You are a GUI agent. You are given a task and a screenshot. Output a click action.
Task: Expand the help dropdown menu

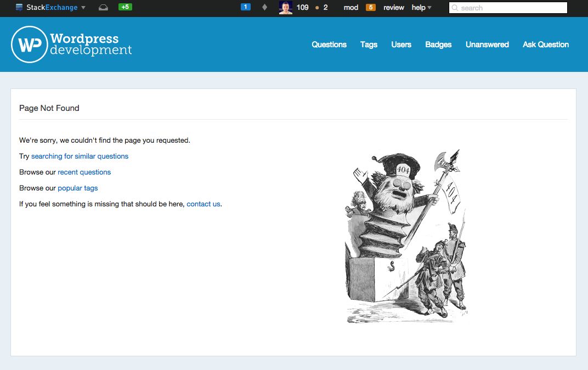(x=421, y=8)
